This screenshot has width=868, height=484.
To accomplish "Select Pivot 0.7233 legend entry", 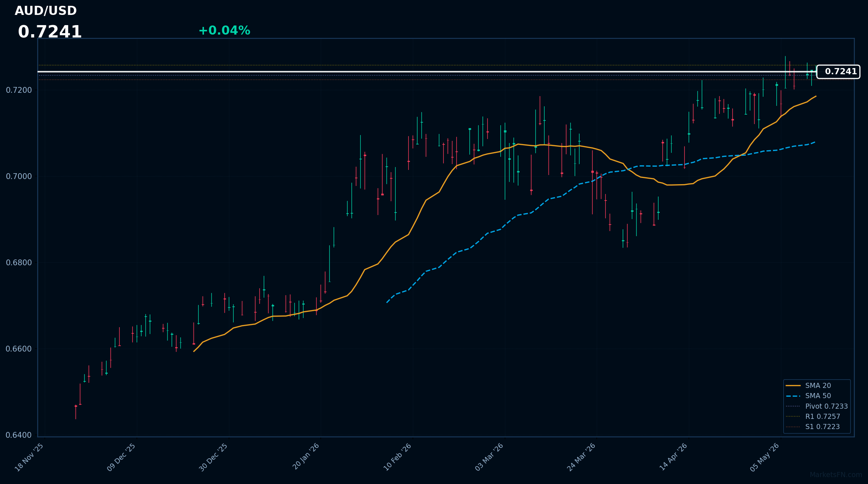I will pyautogui.click(x=818, y=406).
